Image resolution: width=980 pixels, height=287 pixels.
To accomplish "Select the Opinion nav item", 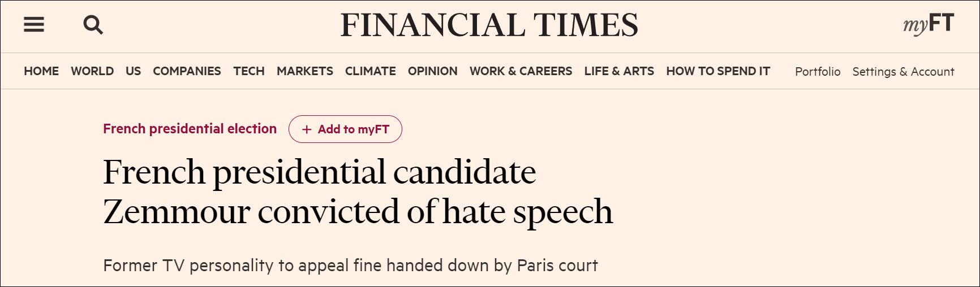I will coord(432,71).
